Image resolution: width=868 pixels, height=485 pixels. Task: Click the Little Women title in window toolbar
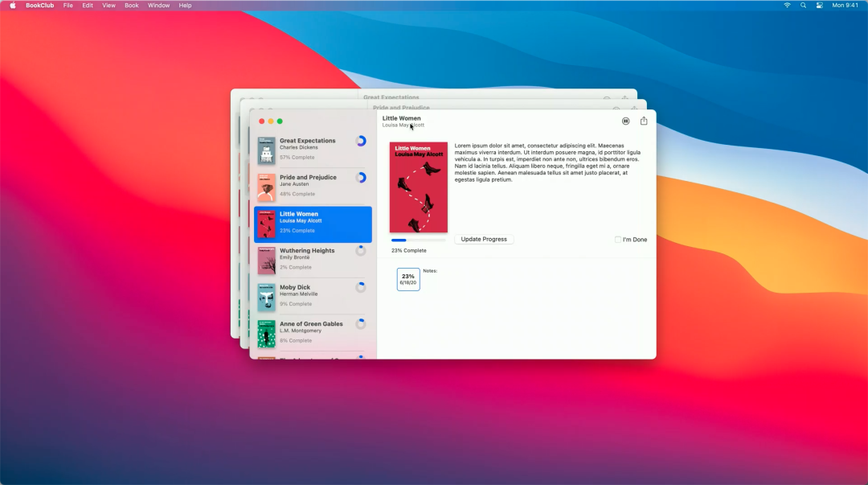401,118
